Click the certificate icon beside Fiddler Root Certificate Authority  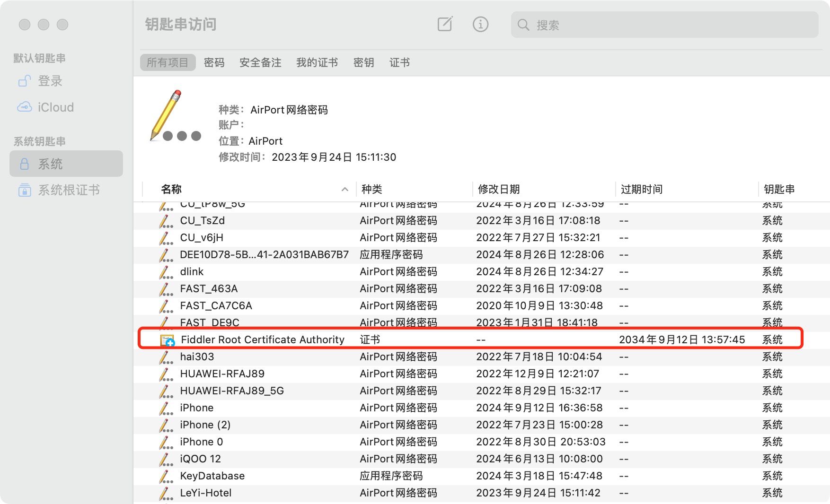167,339
